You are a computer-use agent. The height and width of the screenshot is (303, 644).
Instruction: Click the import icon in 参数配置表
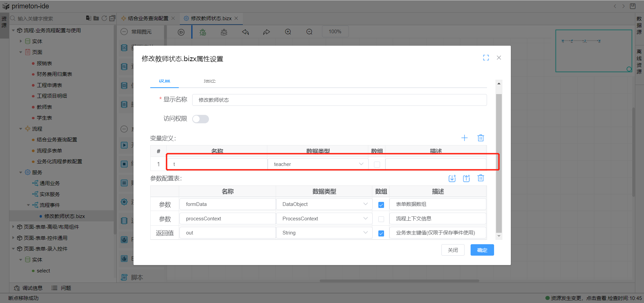(452, 178)
